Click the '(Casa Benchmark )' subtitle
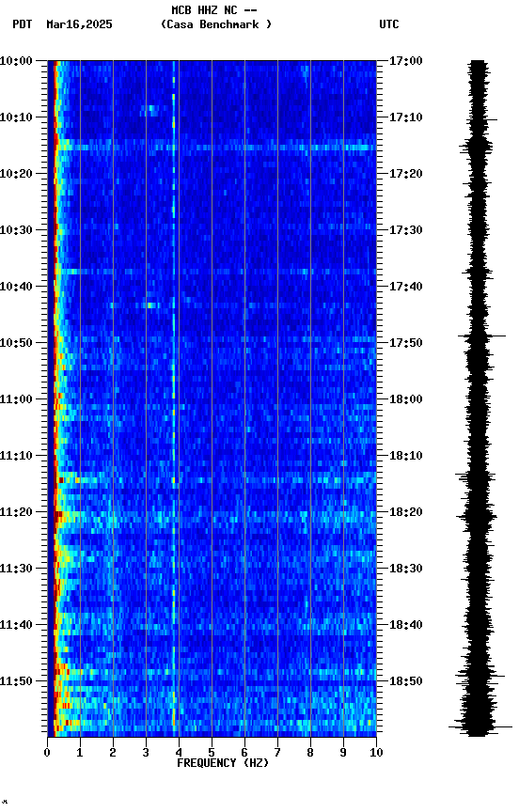This screenshot has width=519, height=812. [215, 24]
